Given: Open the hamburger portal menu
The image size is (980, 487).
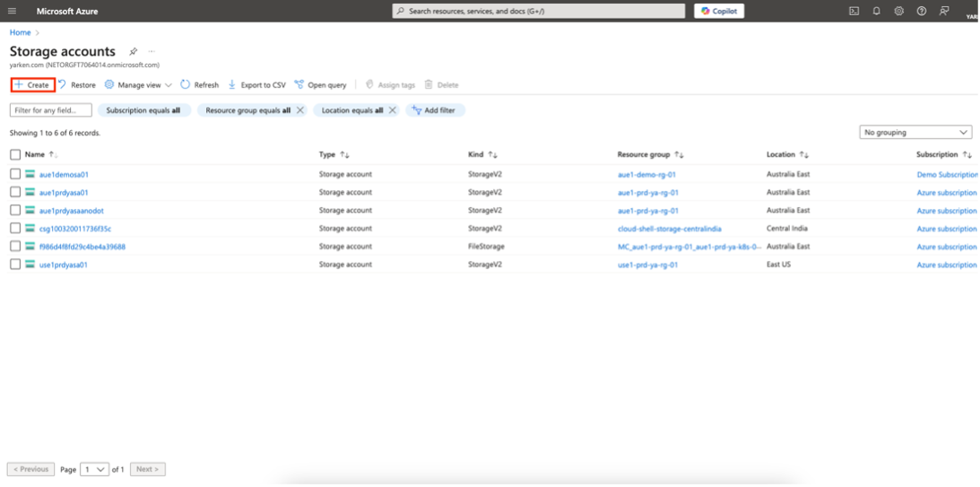Looking at the screenshot, I should coord(12,12).
